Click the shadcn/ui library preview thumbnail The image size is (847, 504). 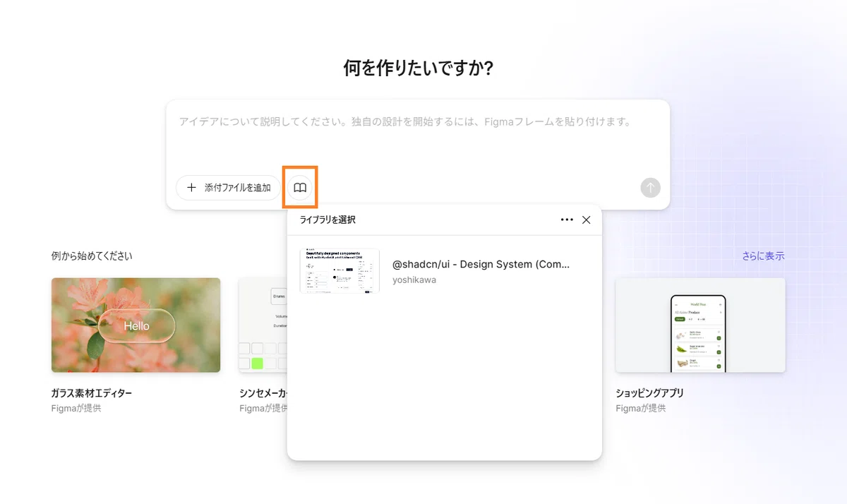pos(340,270)
